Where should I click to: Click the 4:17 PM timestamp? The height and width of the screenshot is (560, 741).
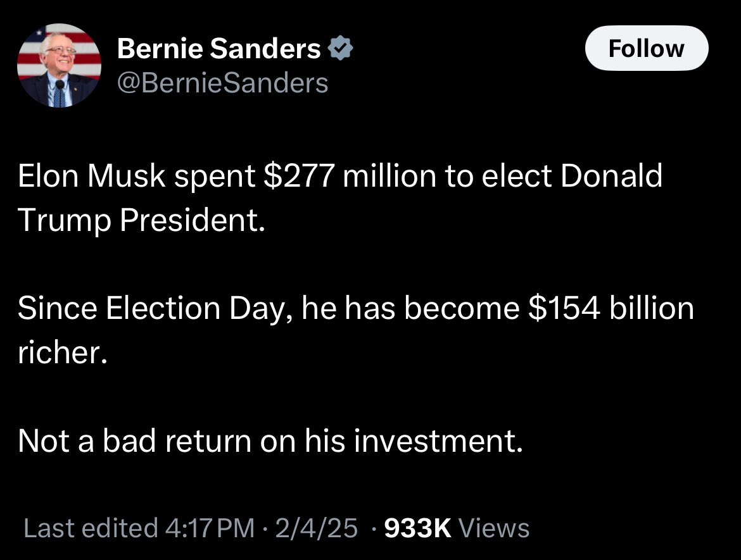pos(210,528)
